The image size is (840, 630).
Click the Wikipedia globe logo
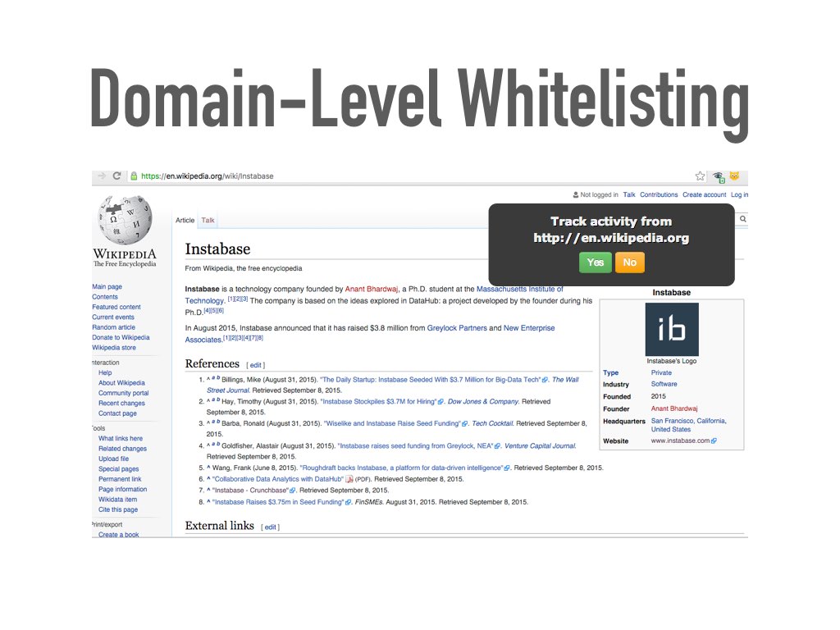point(125,220)
